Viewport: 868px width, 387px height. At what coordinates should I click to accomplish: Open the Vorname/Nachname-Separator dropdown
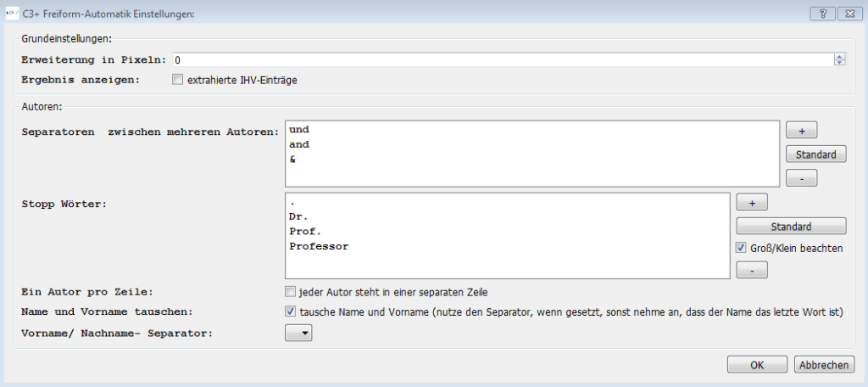click(299, 333)
